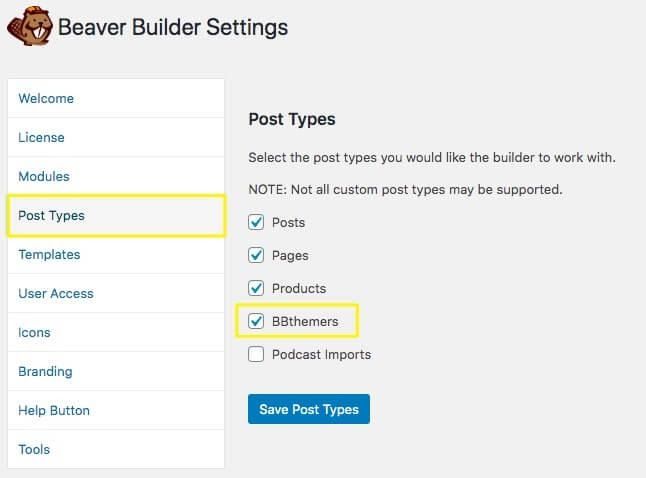
Task: Switch to the Modules tab
Action: click(116, 176)
